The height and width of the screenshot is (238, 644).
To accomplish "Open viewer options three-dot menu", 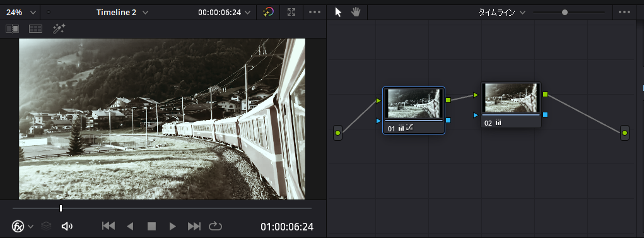I will (x=315, y=12).
